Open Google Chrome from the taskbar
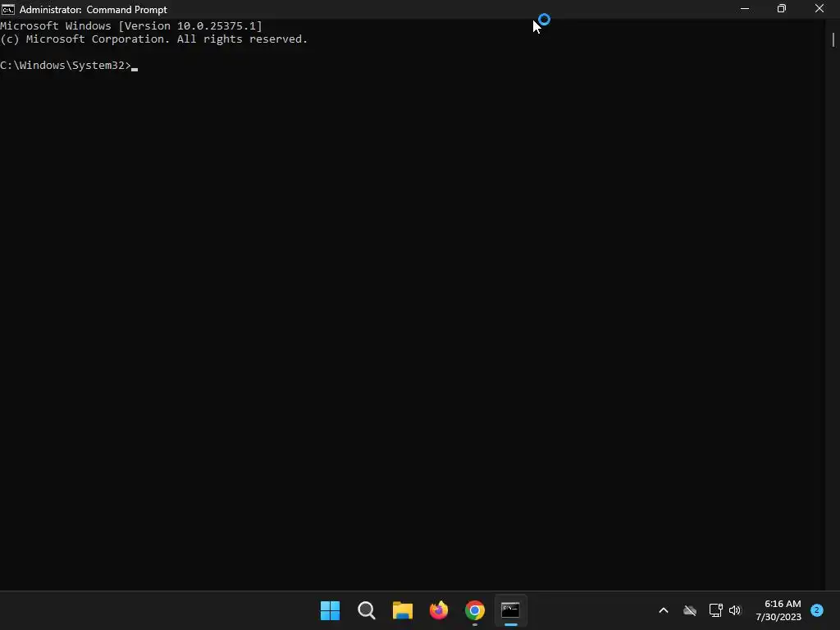Image resolution: width=840 pixels, height=630 pixels. [475, 610]
